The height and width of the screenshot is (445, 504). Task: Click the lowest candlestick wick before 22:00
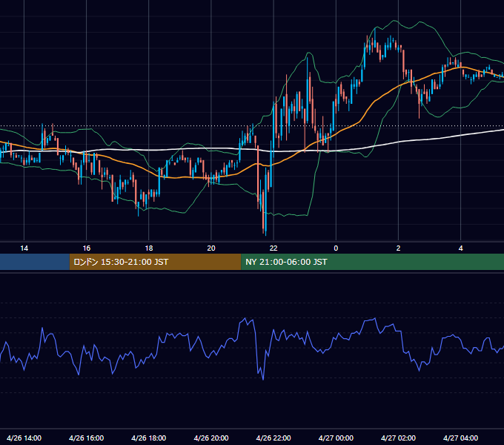(x=266, y=232)
